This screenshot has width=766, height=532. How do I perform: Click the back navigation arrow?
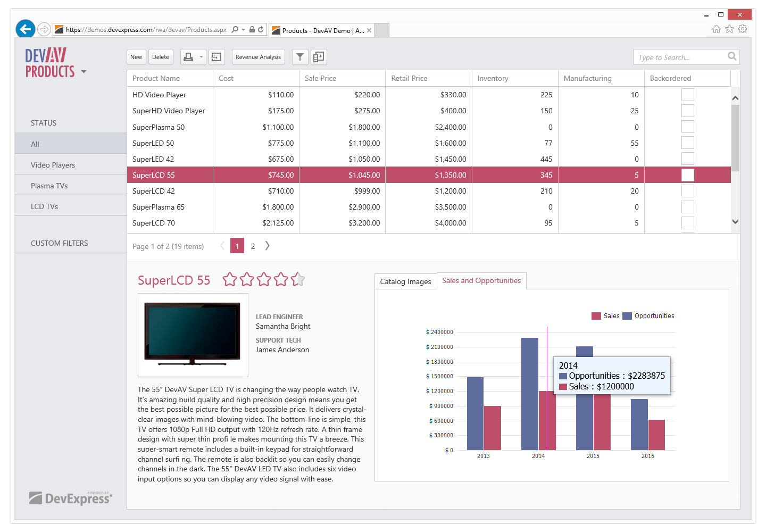click(x=25, y=29)
